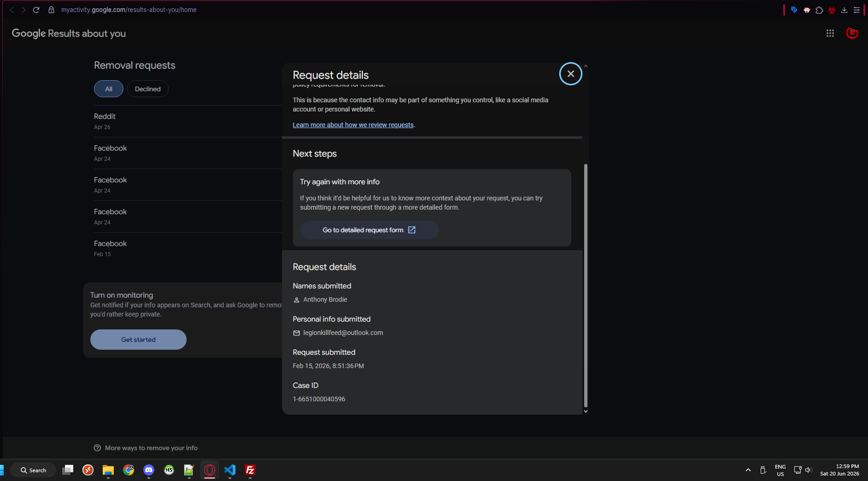Open the notepad editor taskbar app
868x481 pixels.
click(x=189, y=470)
